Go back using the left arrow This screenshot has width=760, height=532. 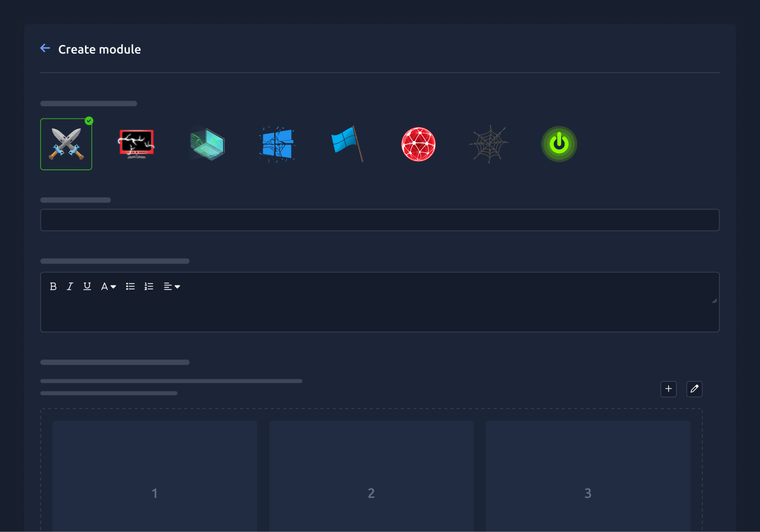(x=45, y=48)
